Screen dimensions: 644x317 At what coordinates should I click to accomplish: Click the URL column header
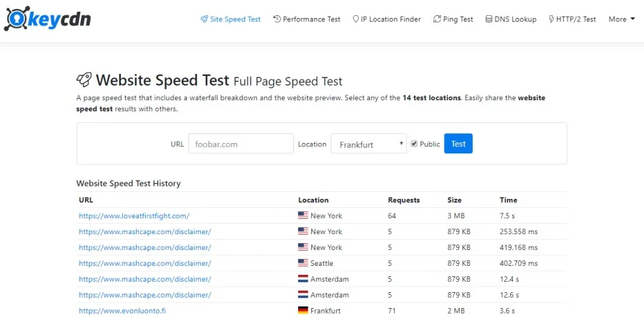(x=86, y=200)
